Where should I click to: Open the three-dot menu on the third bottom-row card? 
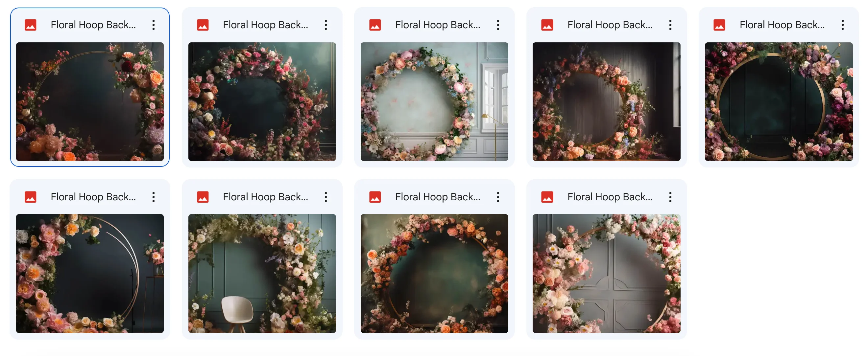pos(498,197)
